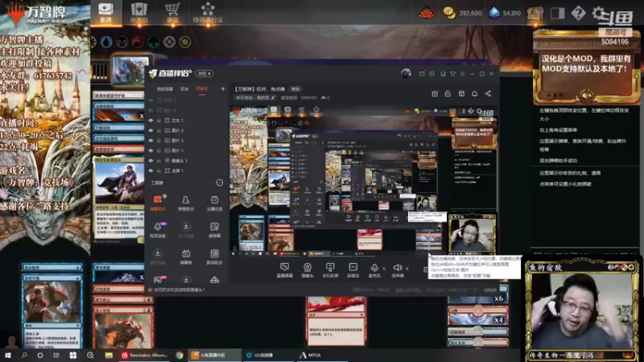Open 商店 store tab in Arena
This screenshot has height=362, width=644.
[172, 13]
